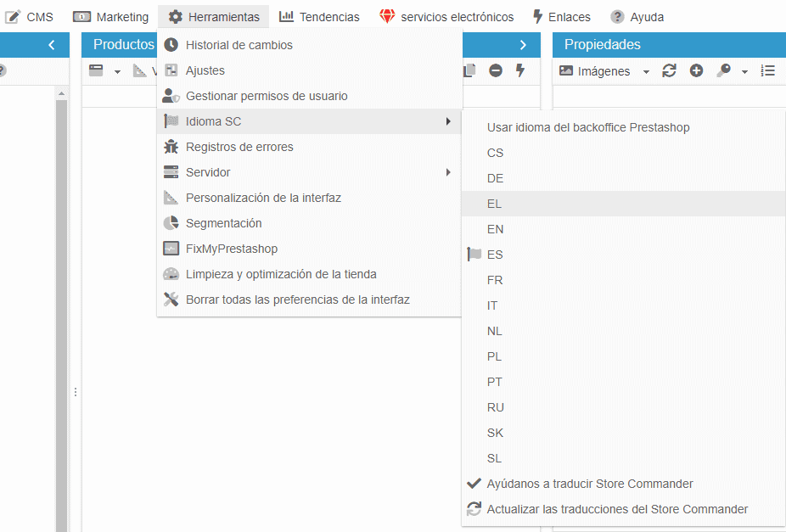Switch interface language to EN
Viewport: 786px width, 532px height.
coord(495,229)
